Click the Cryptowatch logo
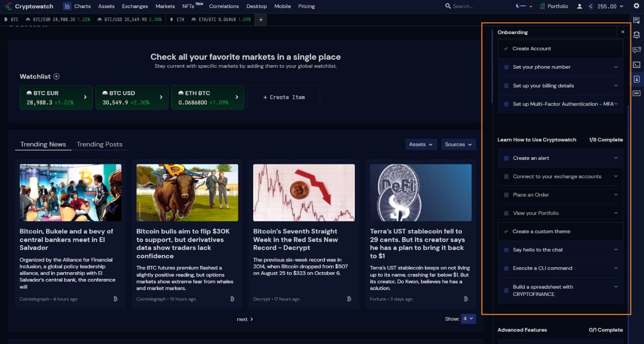 pos(29,6)
